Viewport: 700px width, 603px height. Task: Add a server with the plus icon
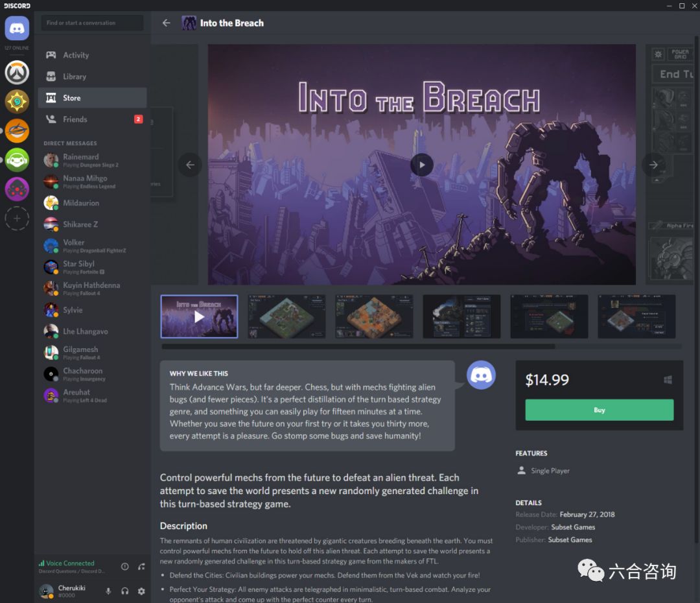pos(17,219)
